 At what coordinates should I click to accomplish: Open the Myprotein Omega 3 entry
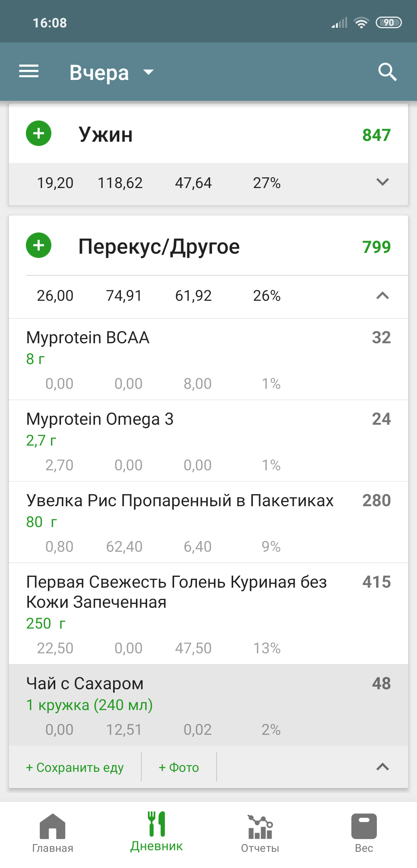[x=208, y=441]
